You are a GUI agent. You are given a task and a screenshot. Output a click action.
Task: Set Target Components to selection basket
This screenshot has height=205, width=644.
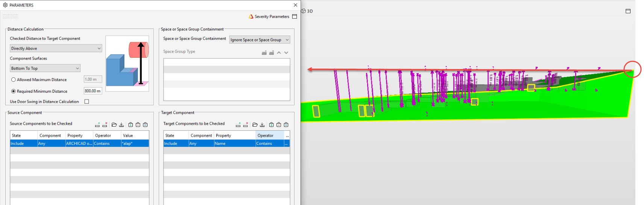[286, 125]
